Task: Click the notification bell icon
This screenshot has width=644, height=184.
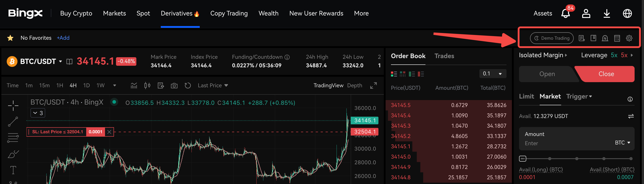Action: 565,13
